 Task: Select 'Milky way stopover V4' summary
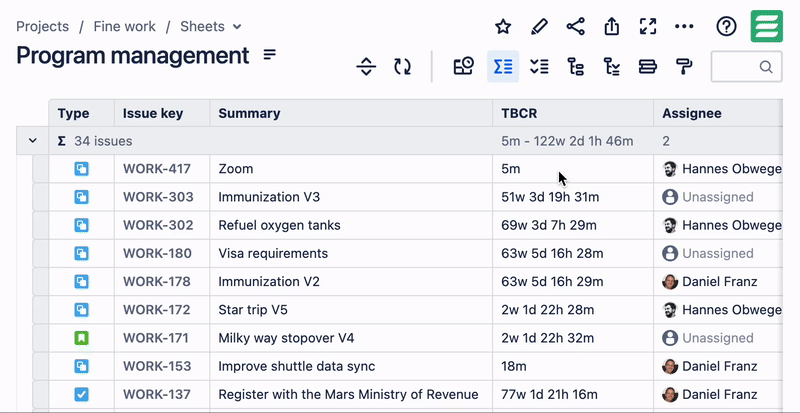click(351, 338)
